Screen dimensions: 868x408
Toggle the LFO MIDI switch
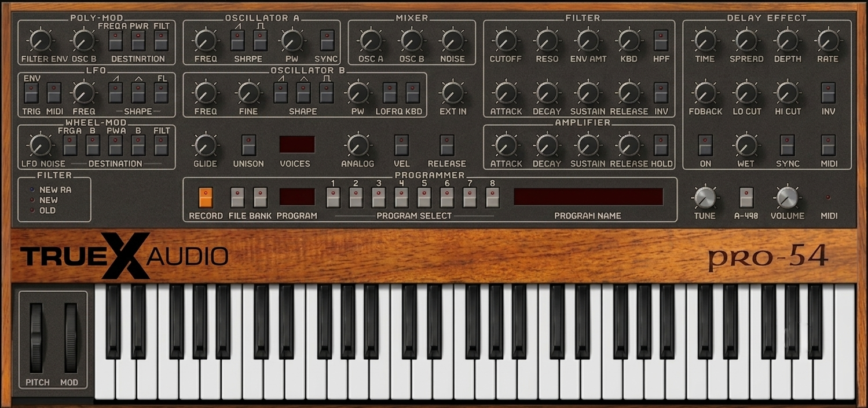point(54,93)
